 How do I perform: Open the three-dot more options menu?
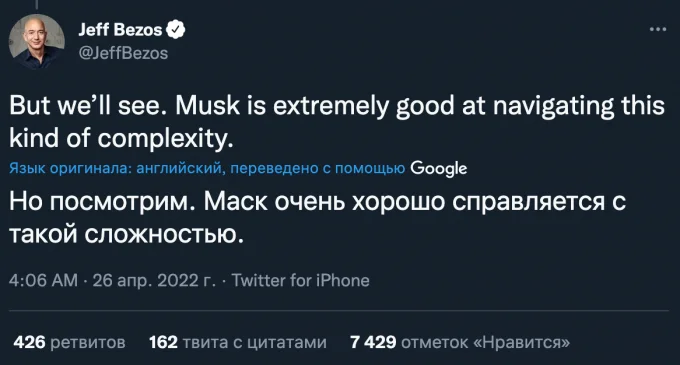[x=658, y=29]
